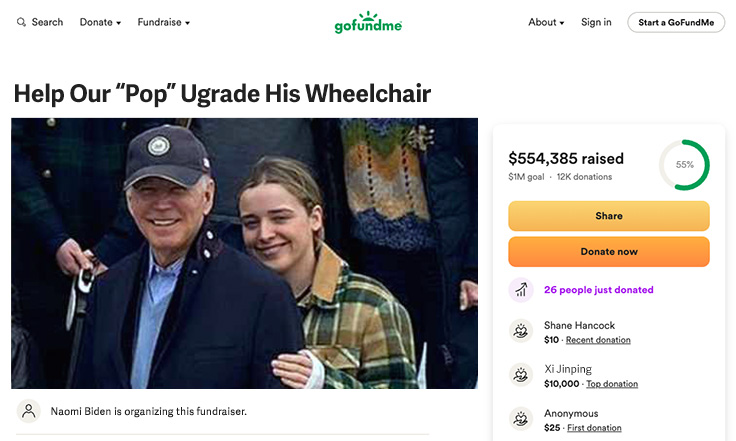
Task: Open the Donate dropdown menu
Action: [100, 22]
